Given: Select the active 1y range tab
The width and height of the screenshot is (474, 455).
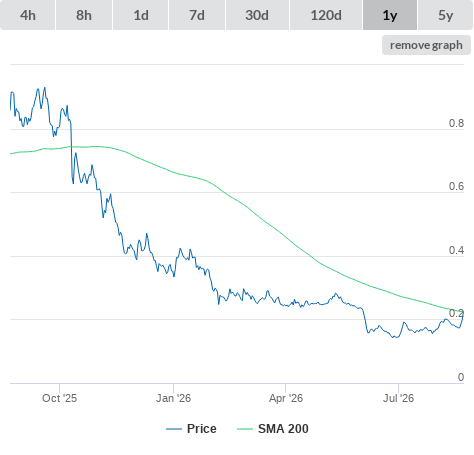Looking at the screenshot, I should [390, 15].
